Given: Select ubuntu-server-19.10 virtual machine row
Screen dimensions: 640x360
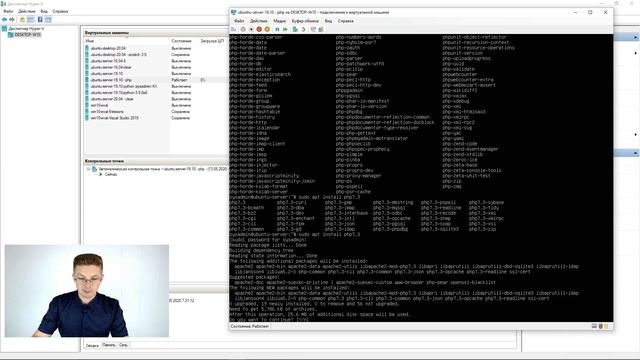Looking at the screenshot, I should [107, 73].
